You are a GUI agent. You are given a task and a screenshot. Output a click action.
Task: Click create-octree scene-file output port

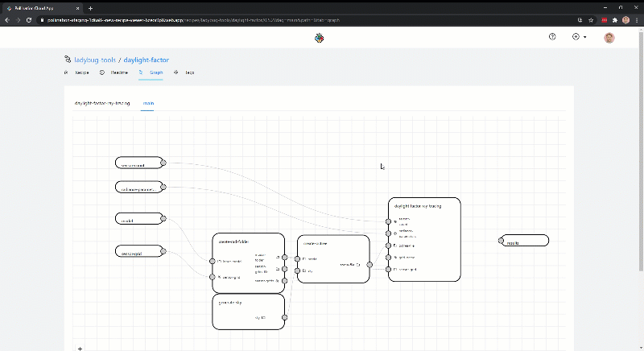pos(369,265)
